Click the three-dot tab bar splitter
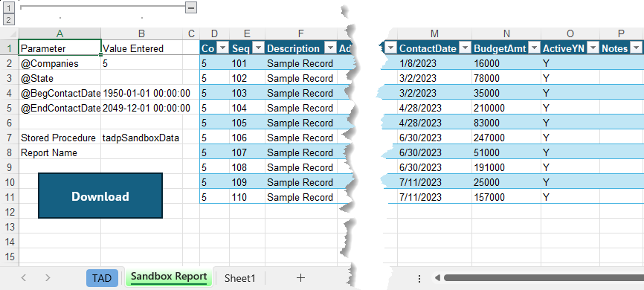 tap(419, 279)
